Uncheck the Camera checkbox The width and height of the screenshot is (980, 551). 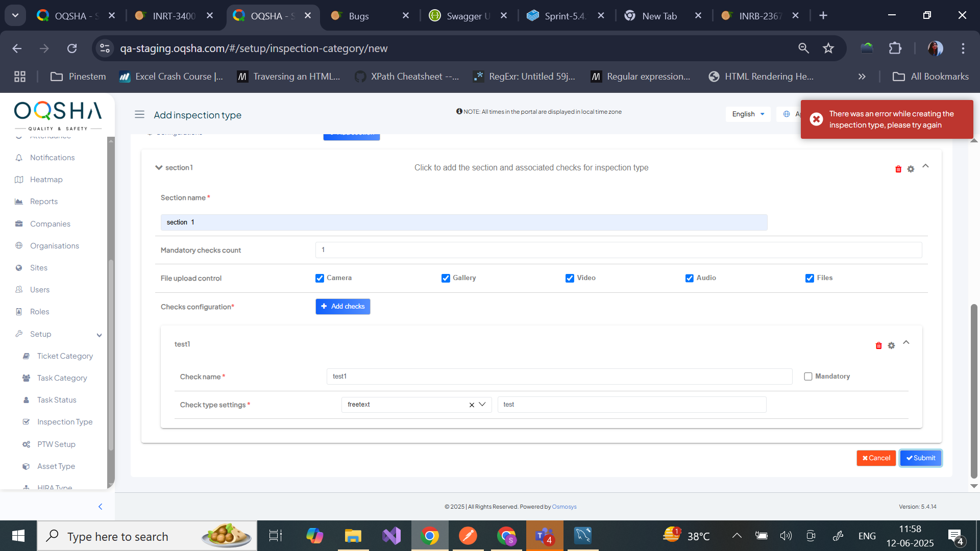[x=320, y=278]
